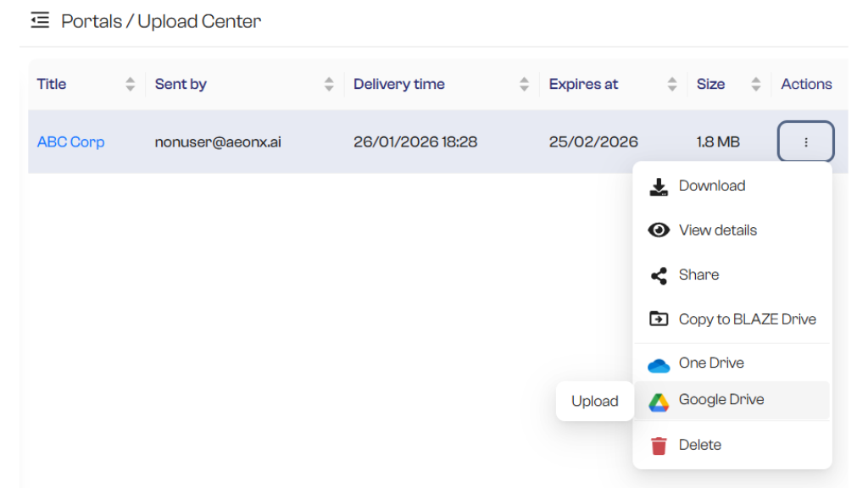
Task: Click the Google Drive triangle icon
Action: tap(659, 400)
